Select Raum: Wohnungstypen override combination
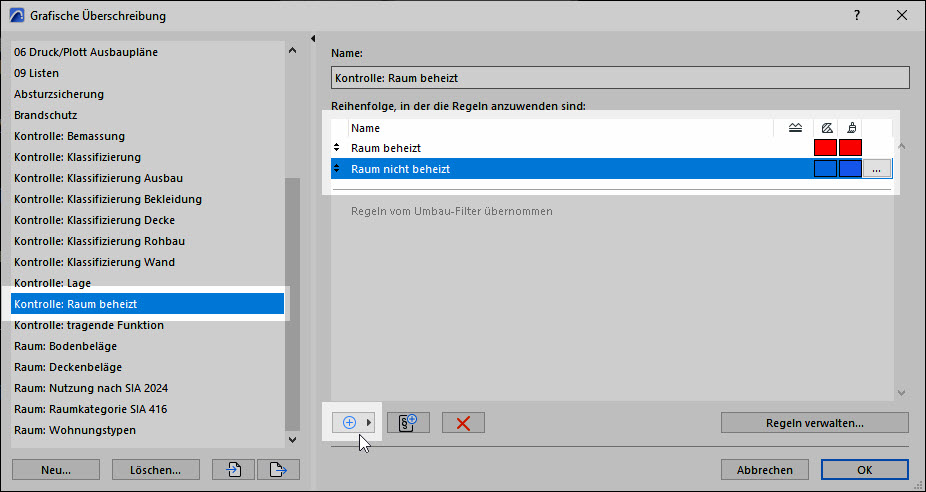Viewport: 926px width, 492px height. [75, 430]
